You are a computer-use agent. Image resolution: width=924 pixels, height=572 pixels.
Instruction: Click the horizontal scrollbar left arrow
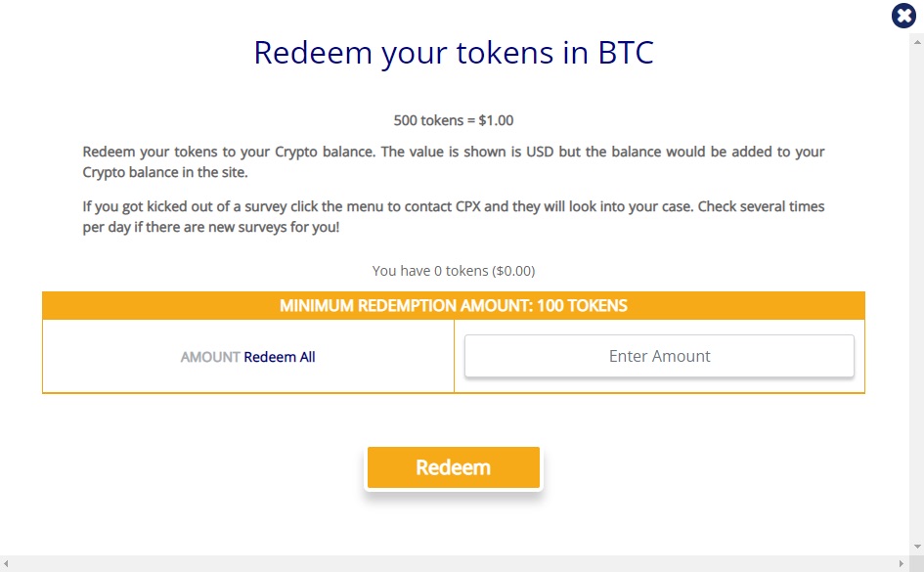click(x=6, y=564)
